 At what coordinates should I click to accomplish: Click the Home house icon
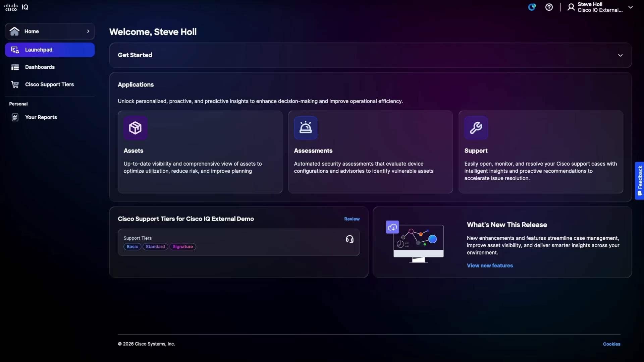coord(14,31)
